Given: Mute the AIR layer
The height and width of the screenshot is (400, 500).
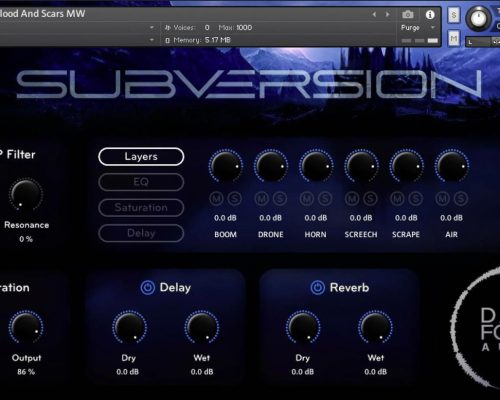Looking at the screenshot, I should [x=442, y=199].
